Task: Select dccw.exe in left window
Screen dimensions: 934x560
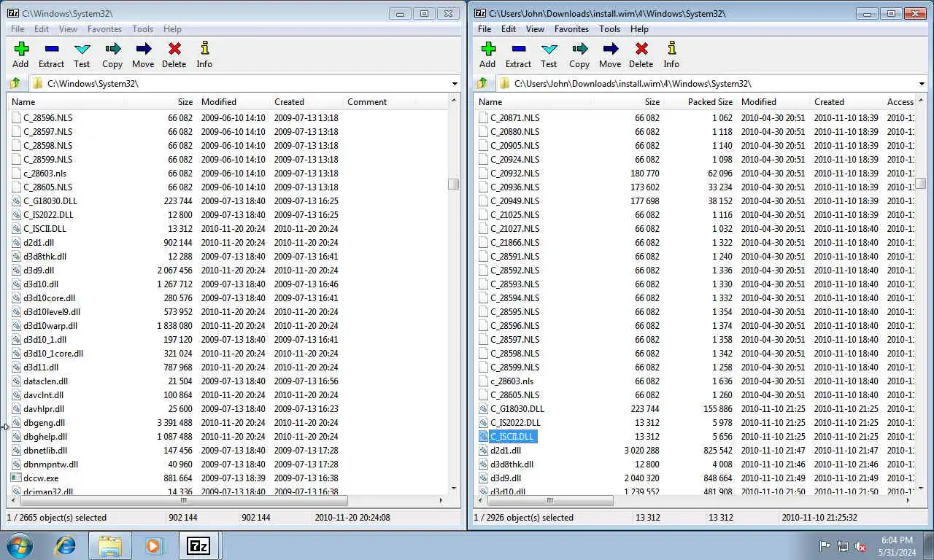Action: tap(41, 478)
